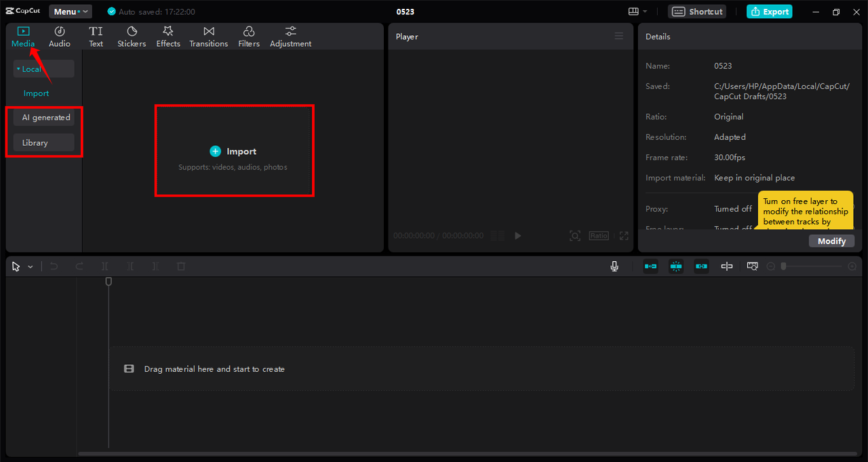This screenshot has width=868, height=462.
Task: Click the Frame rate 30.00fps value
Action: click(x=730, y=157)
